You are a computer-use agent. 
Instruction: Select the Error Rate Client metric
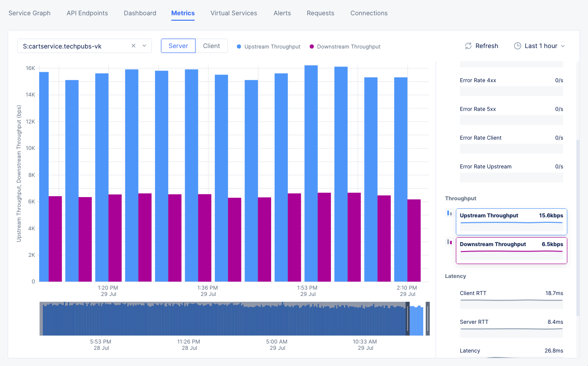pos(512,144)
